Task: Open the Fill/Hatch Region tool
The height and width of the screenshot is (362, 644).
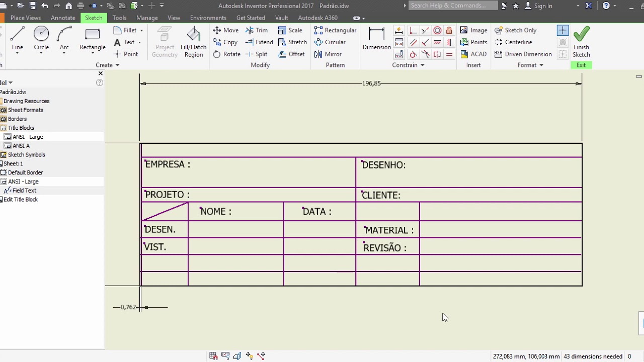Action: pos(193,42)
